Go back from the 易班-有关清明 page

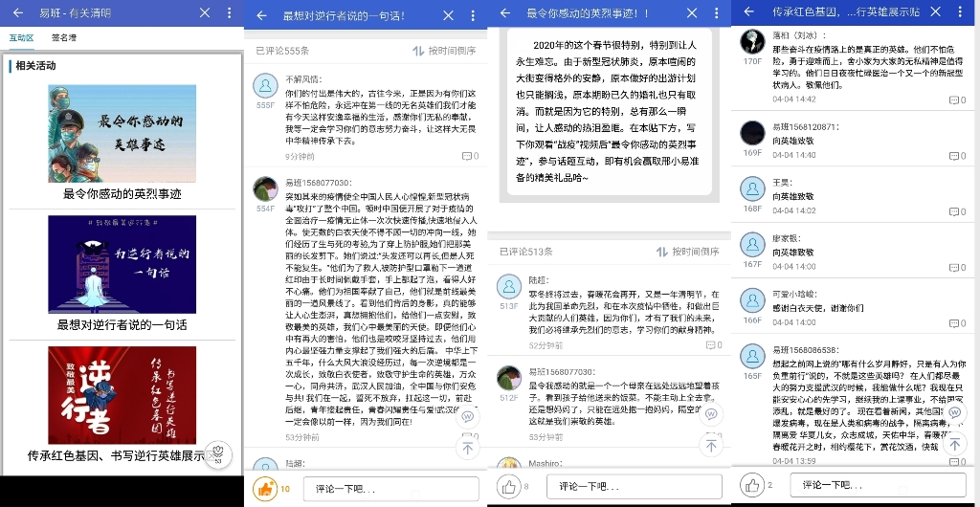[x=17, y=13]
